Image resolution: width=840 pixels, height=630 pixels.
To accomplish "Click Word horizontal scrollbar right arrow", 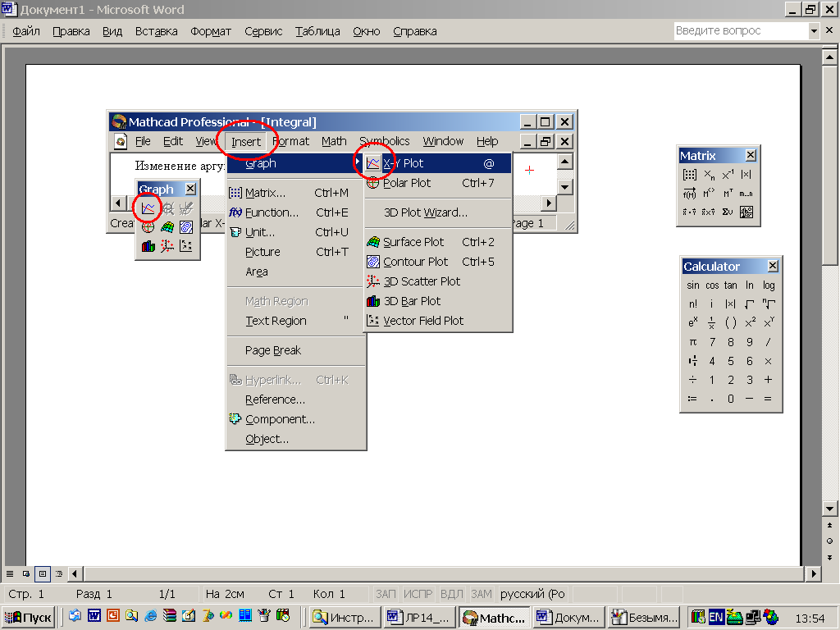I will [814, 573].
